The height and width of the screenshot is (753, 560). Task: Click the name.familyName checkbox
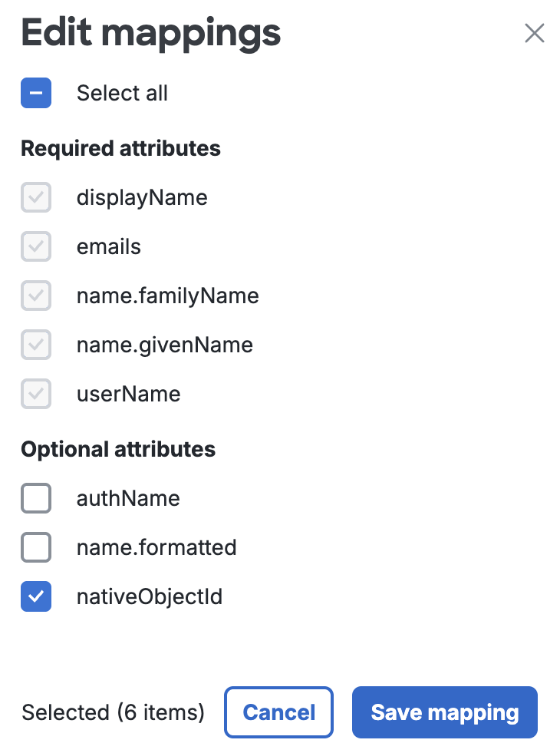35,296
